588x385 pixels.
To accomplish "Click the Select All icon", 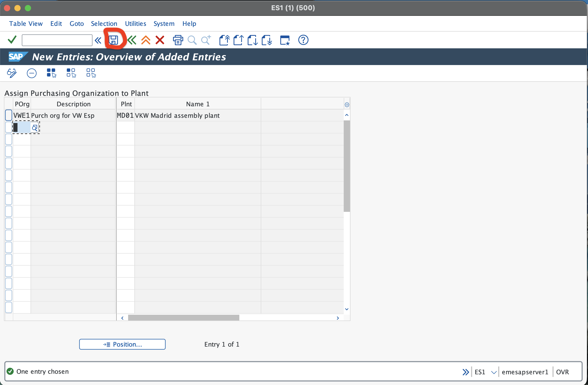I will [51, 73].
